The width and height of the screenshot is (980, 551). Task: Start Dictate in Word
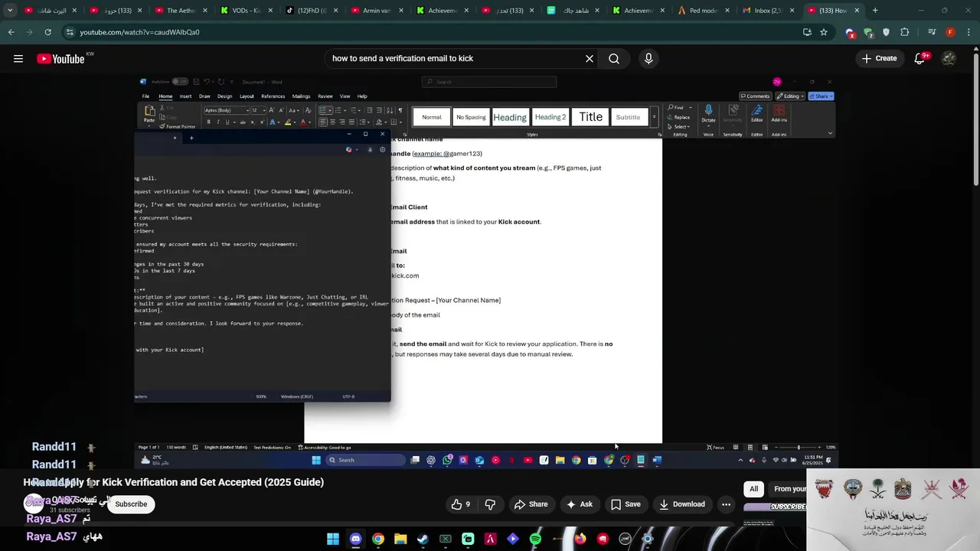708,114
